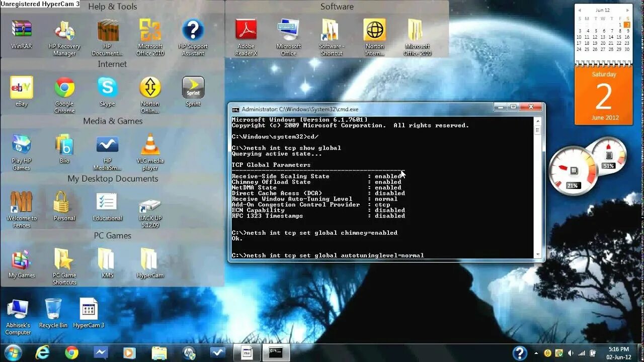Open Norton Internet icon in Software group
This screenshot has width=644, height=362.
(x=374, y=38)
